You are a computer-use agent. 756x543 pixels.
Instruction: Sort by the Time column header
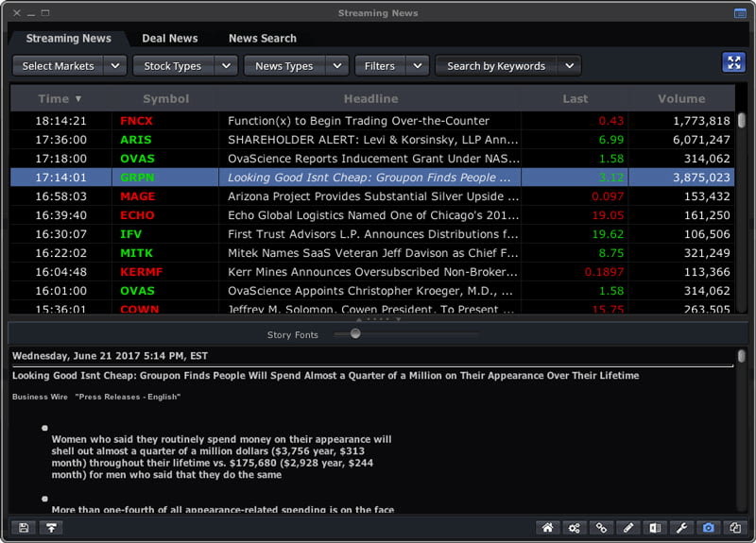click(x=60, y=99)
